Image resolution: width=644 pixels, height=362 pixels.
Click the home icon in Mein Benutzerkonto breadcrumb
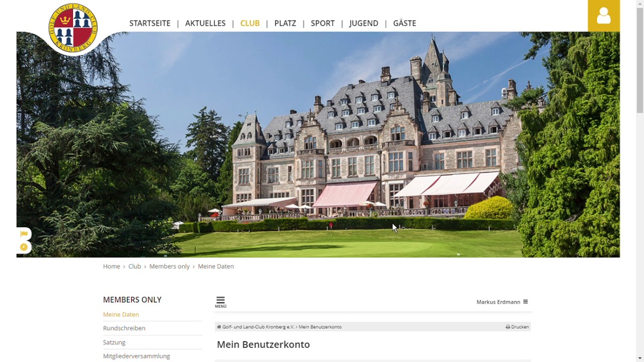[x=219, y=327]
